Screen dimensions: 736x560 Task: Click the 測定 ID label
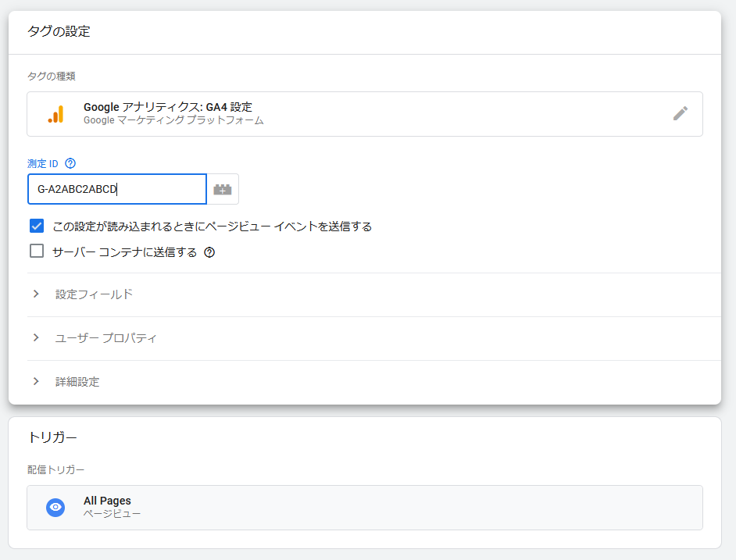(x=43, y=164)
